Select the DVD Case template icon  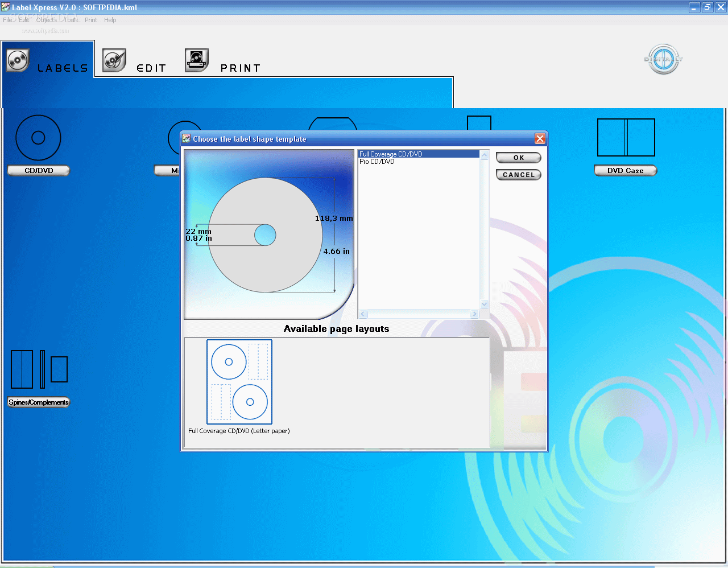click(626, 137)
